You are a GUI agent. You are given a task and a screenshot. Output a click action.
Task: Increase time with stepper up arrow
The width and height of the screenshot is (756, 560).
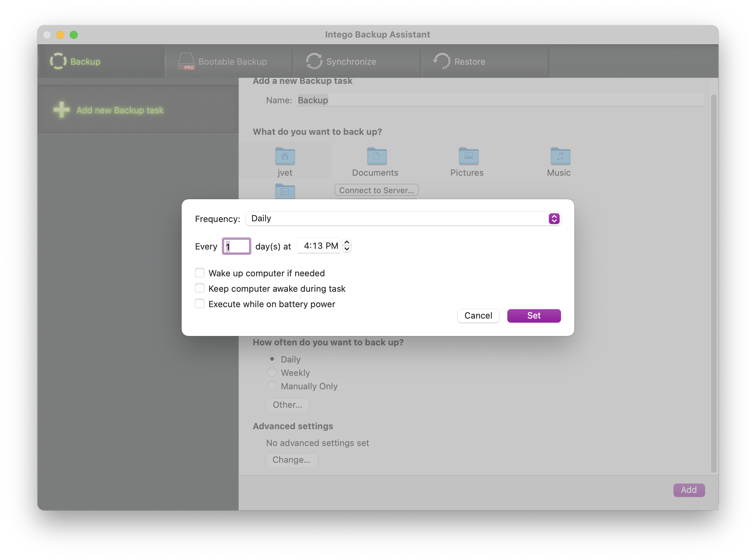point(346,242)
